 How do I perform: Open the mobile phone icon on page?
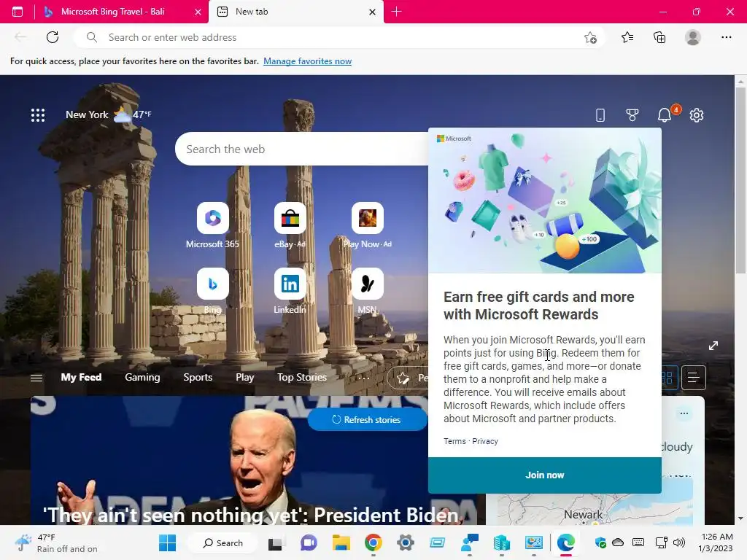[x=600, y=114]
